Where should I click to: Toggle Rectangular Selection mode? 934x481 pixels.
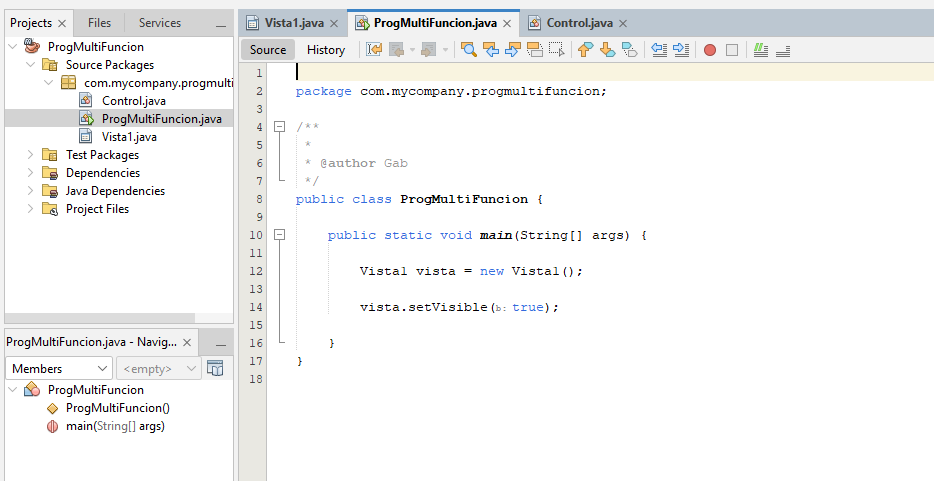556,50
